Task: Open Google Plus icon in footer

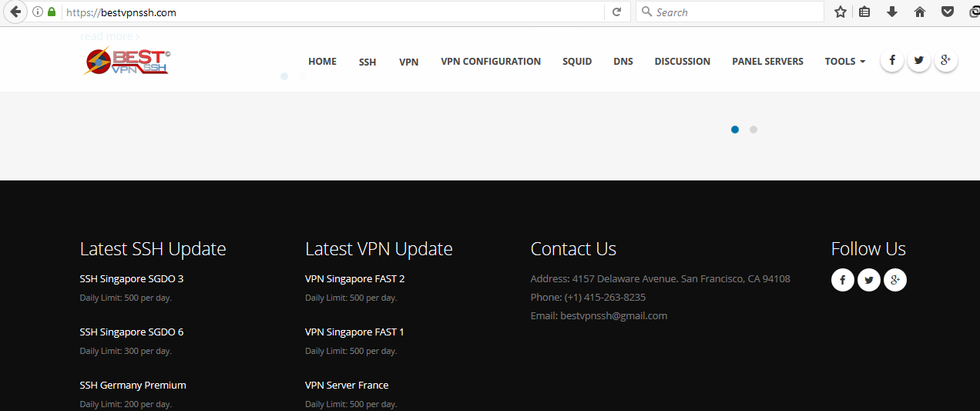Action: [894, 280]
